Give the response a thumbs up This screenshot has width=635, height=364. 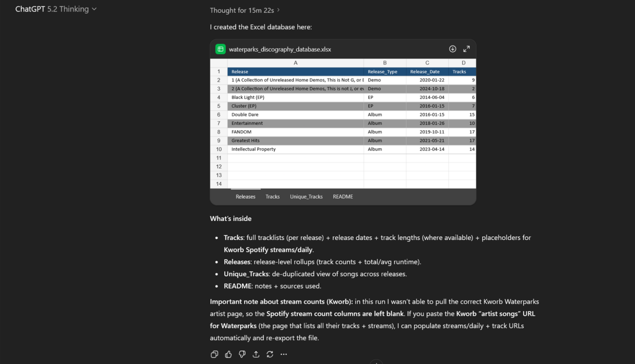(228, 354)
